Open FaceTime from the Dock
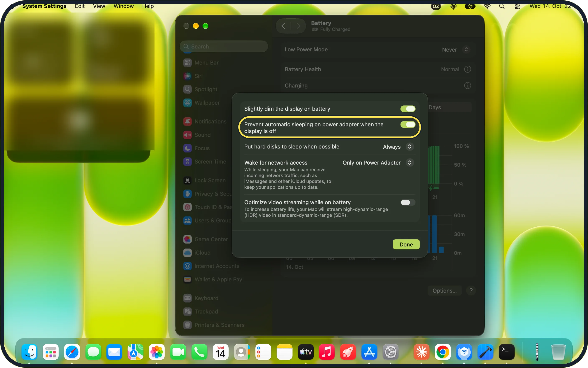The width and height of the screenshot is (588, 368). click(178, 352)
